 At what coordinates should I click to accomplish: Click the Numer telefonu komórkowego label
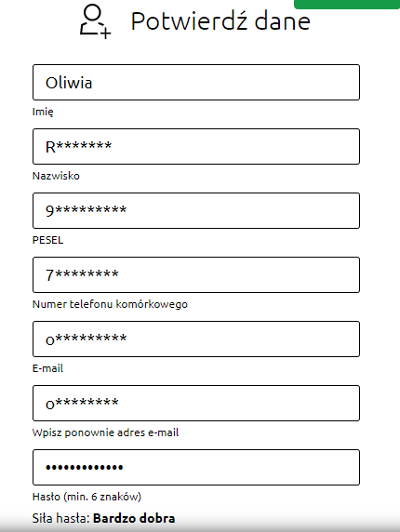coord(110,304)
